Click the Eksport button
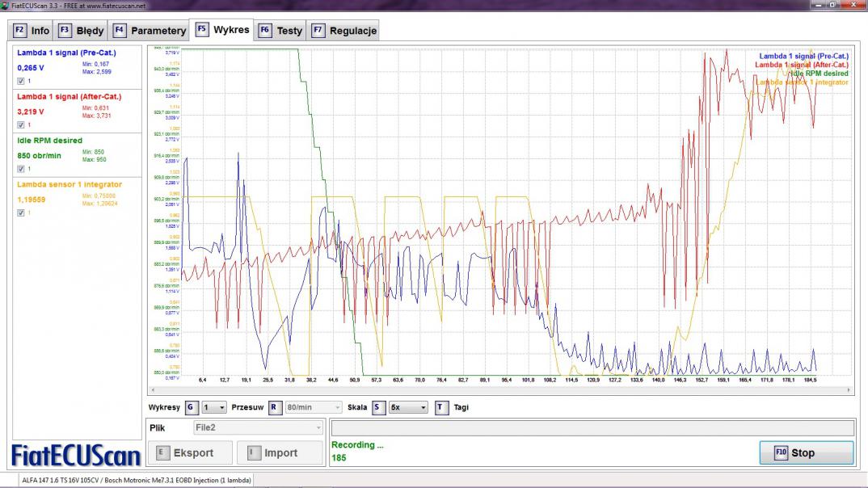This screenshot has width=868, height=488. 190,453
